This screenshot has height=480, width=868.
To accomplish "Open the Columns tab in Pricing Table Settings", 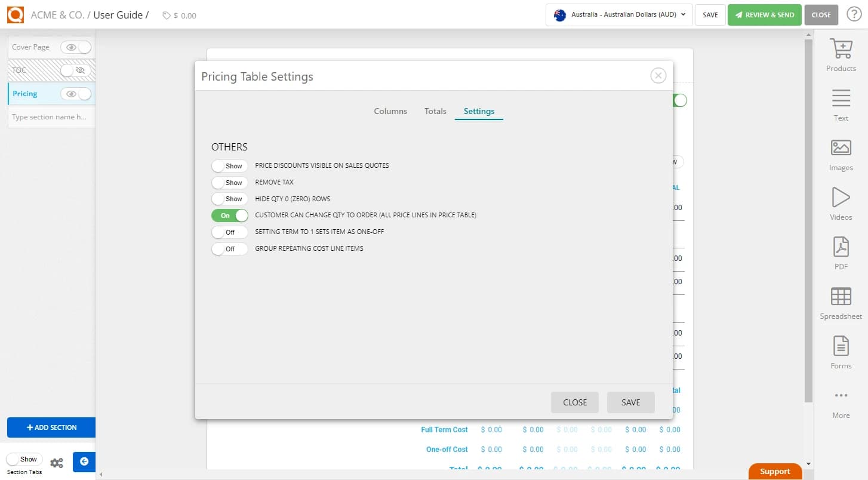I will point(390,111).
